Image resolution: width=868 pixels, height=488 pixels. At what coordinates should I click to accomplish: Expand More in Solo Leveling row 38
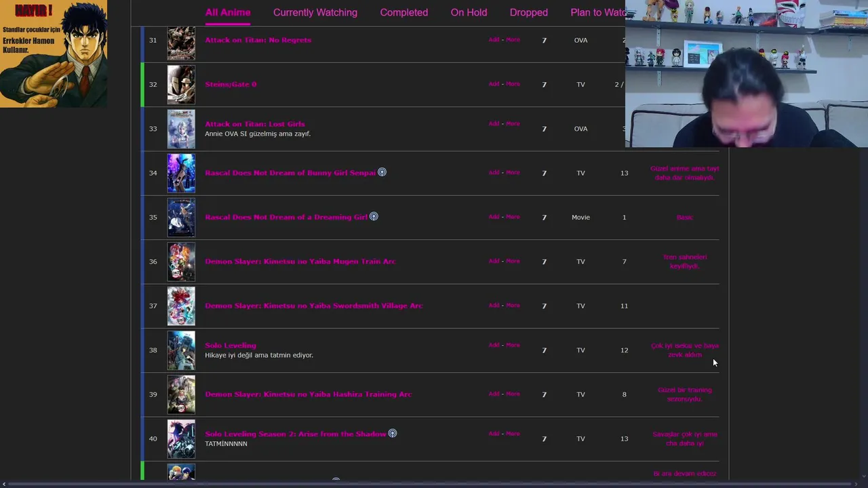pos(513,346)
